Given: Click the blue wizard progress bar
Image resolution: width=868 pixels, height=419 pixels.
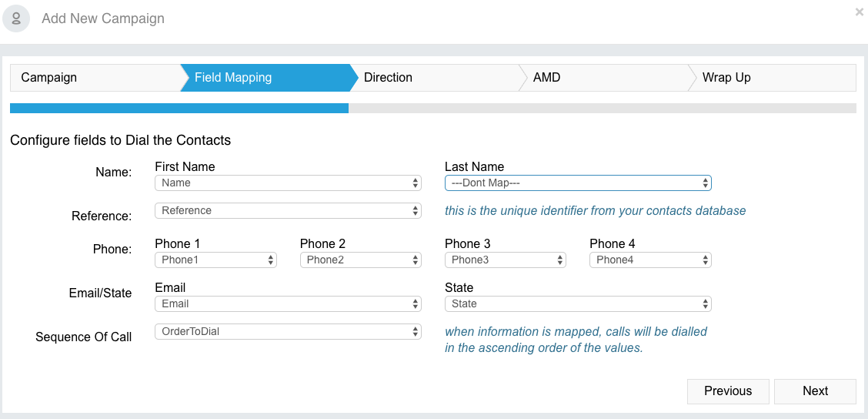Looking at the screenshot, I should pos(179,108).
